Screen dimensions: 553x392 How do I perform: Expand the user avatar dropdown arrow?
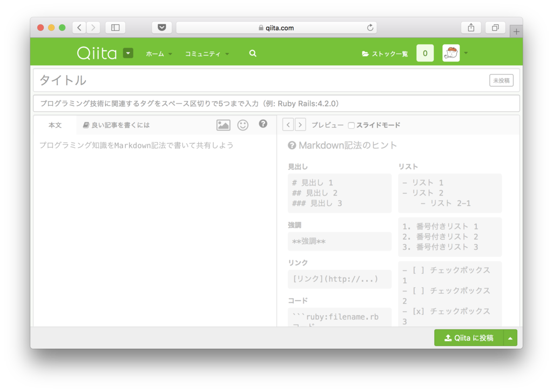click(x=466, y=53)
